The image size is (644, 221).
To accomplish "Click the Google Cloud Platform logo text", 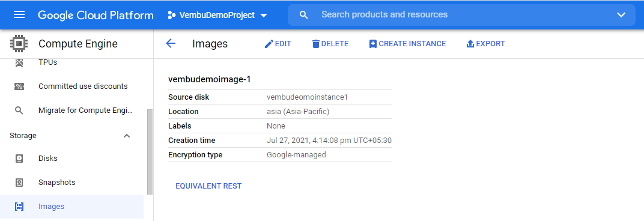I will 96,15.
